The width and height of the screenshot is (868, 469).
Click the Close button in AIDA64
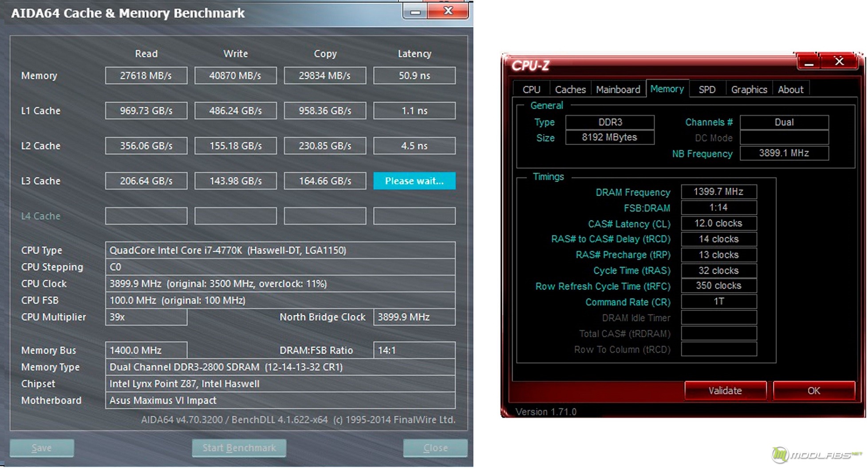pos(435,448)
